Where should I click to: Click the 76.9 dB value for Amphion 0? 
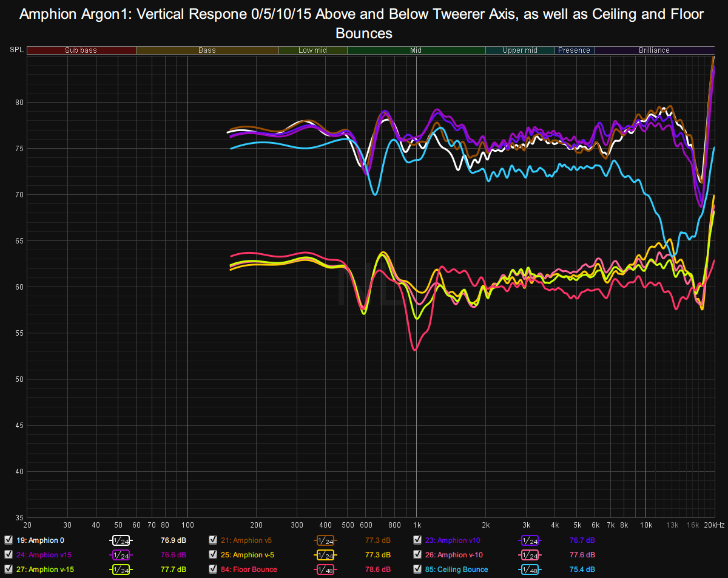click(x=173, y=540)
